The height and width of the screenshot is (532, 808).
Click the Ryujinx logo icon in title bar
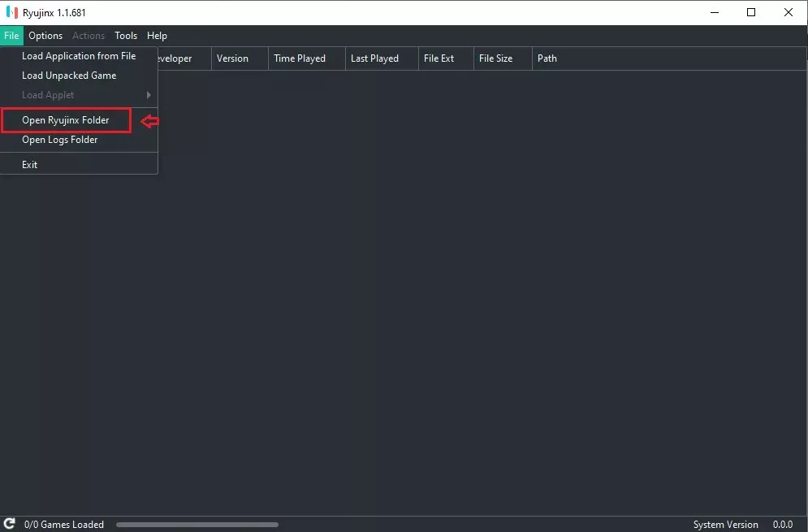[x=12, y=12]
